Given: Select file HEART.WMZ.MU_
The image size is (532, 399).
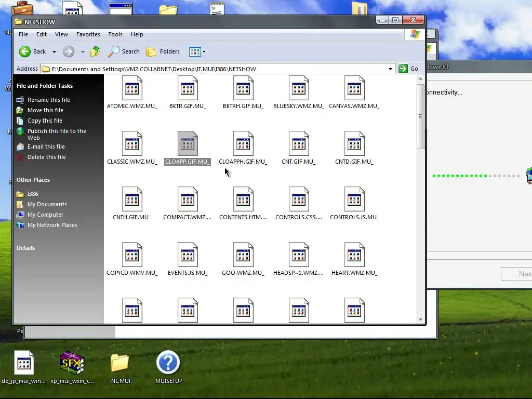Looking at the screenshot, I should [354, 259].
